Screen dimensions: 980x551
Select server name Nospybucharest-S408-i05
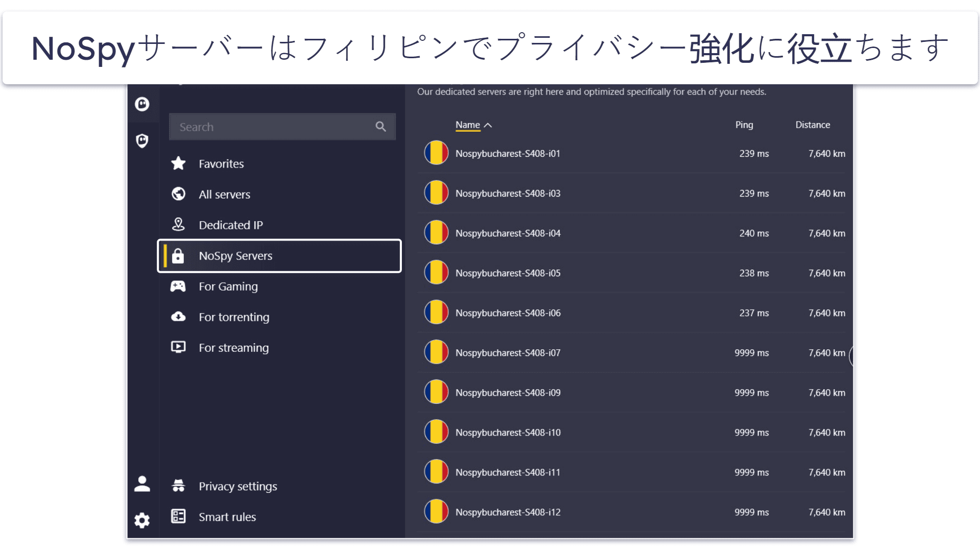click(x=508, y=273)
